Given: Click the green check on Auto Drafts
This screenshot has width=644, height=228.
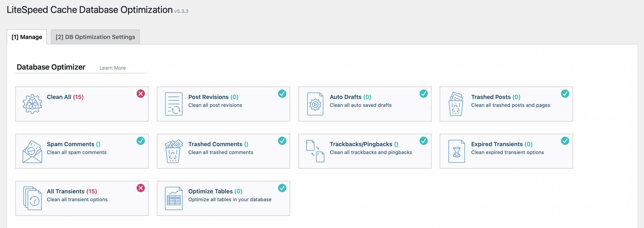Looking at the screenshot, I should 423,94.
